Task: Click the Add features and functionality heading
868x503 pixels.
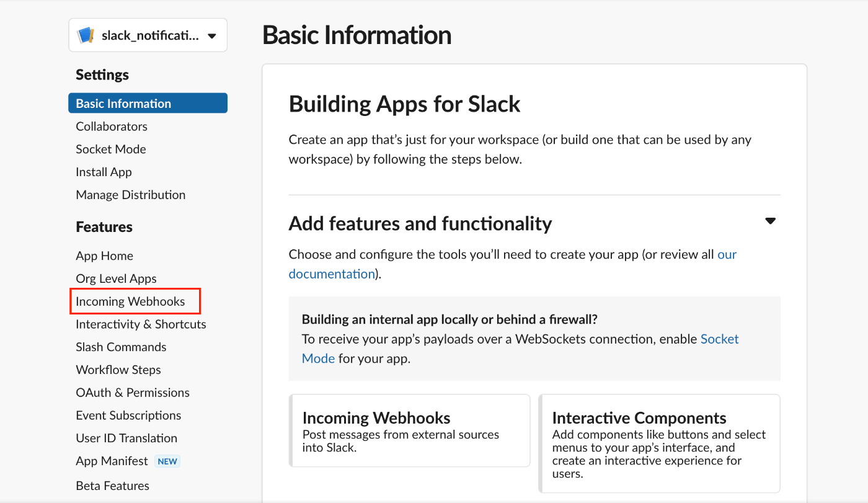Action: pyautogui.click(x=420, y=223)
